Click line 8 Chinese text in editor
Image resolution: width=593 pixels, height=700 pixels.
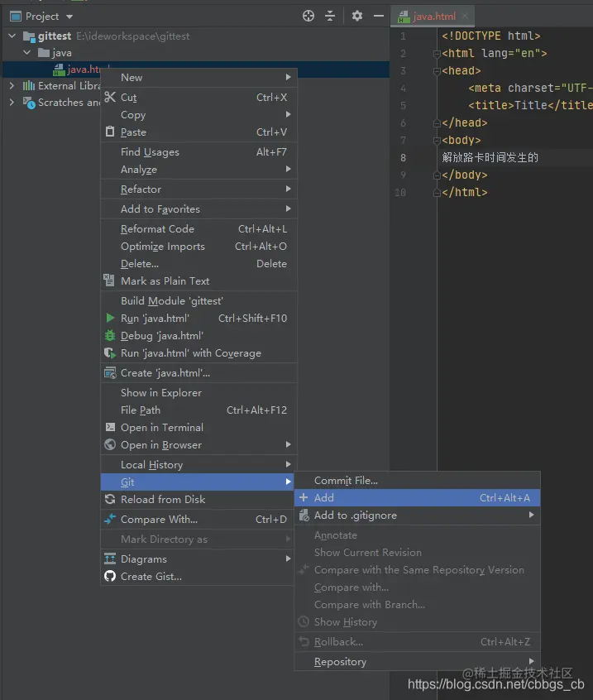490,157
